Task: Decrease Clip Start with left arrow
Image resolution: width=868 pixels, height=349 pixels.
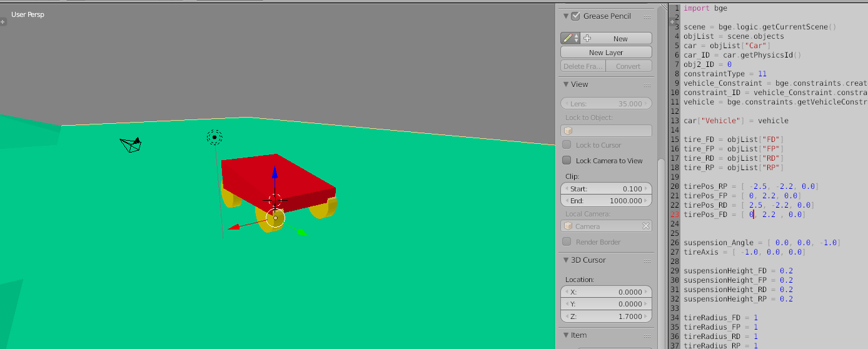Action: click(x=567, y=189)
